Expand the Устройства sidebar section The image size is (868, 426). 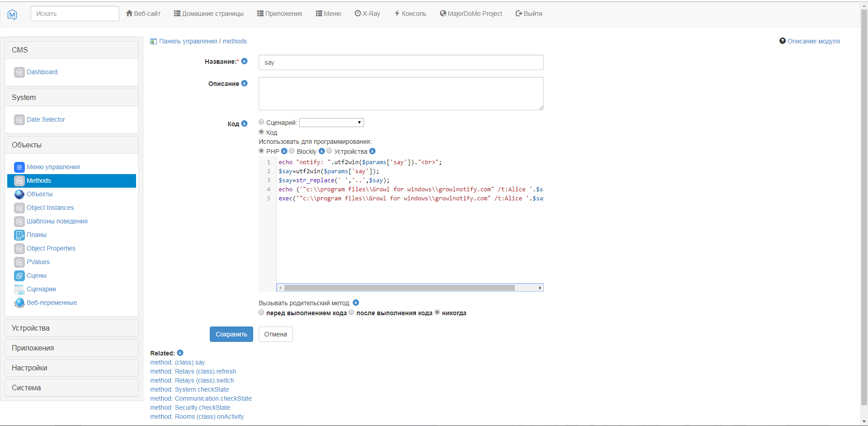tap(71, 328)
